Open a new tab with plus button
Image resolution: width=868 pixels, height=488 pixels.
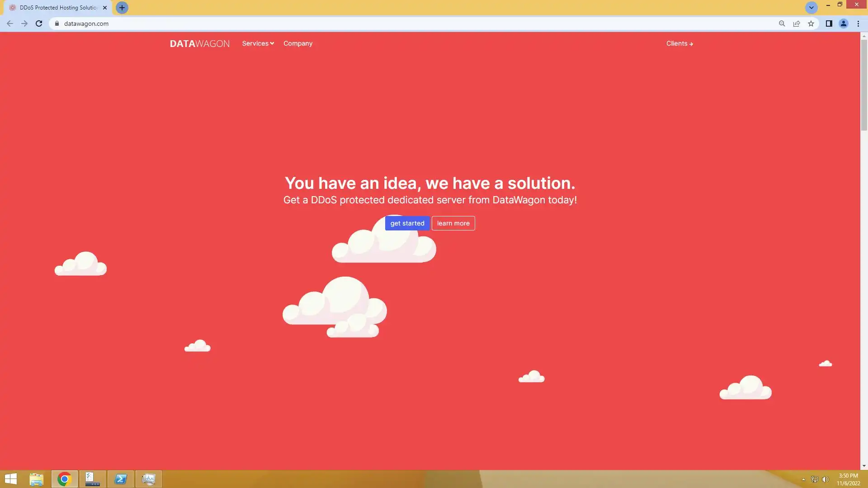point(122,8)
